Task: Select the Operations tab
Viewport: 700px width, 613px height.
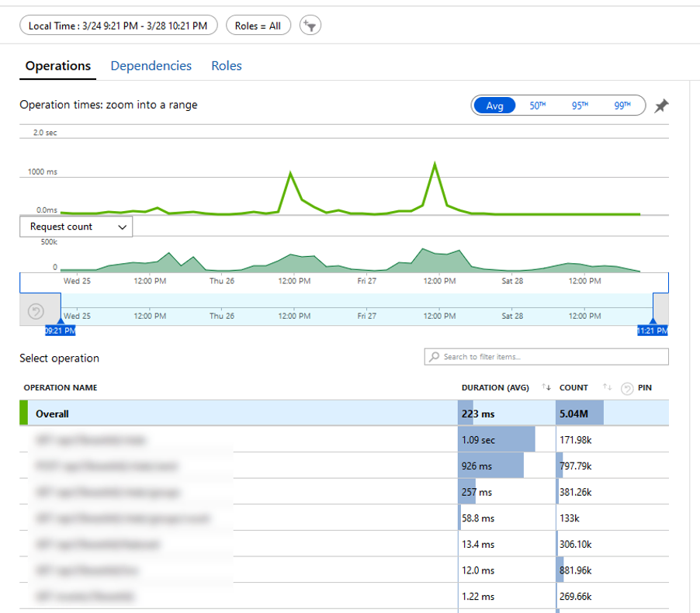Action: coord(58,66)
